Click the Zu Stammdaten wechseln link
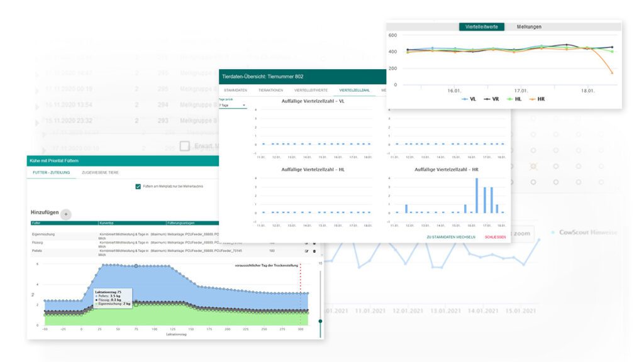The height and width of the screenshot is (362, 644). [x=451, y=237]
